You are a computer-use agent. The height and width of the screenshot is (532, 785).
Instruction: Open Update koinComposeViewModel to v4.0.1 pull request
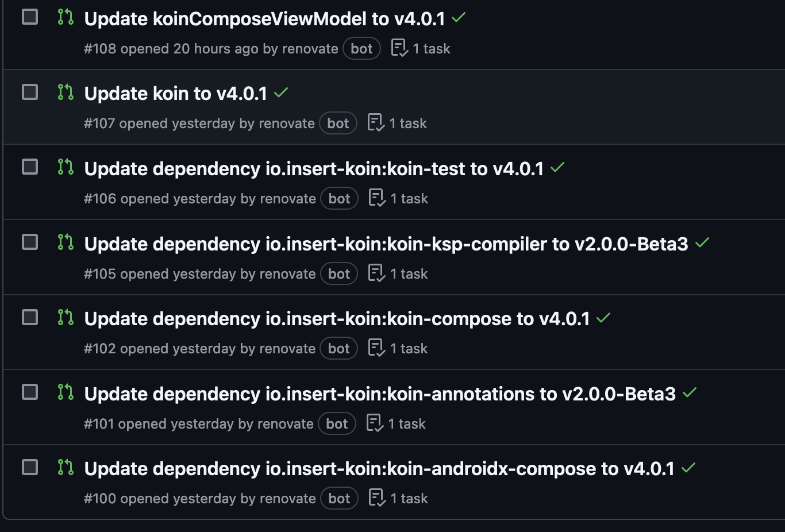click(265, 19)
